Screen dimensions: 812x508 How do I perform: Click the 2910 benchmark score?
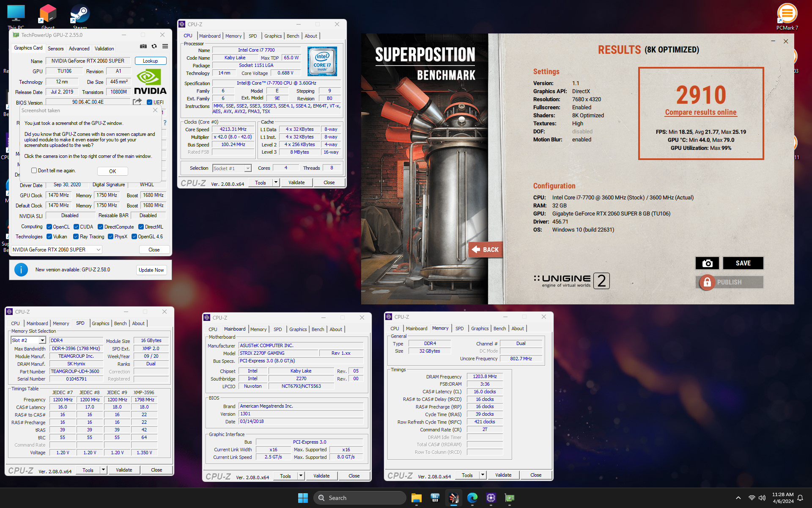(701, 94)
